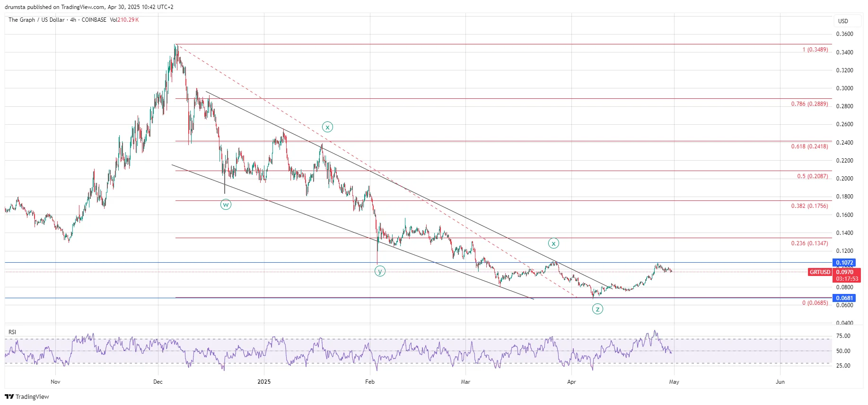Click the circled w wave label
The image size is (868, 405).
coord(226,205)
